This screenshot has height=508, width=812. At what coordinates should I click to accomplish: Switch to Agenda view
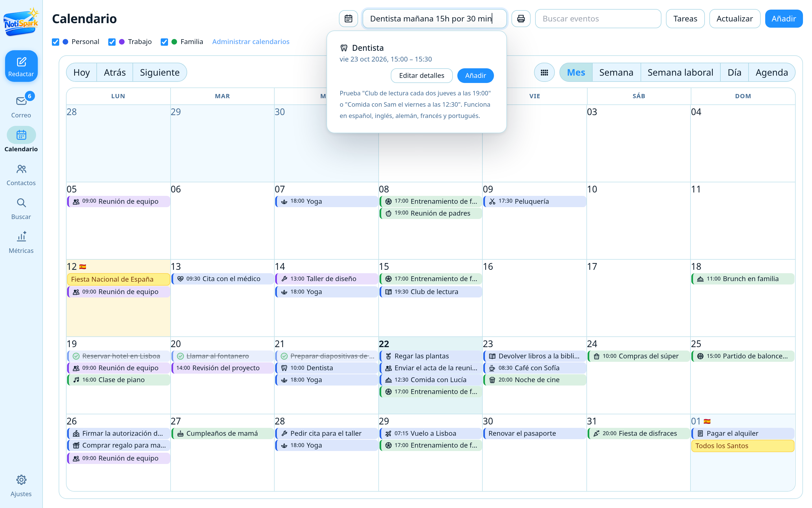tap(772, 72)
